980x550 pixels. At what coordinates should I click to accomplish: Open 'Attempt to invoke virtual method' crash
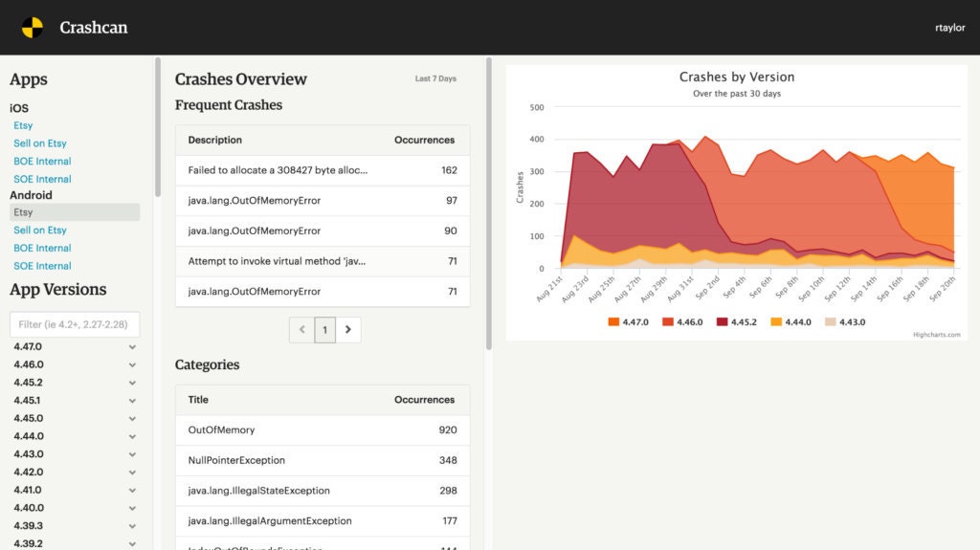[x=323, y=261]
